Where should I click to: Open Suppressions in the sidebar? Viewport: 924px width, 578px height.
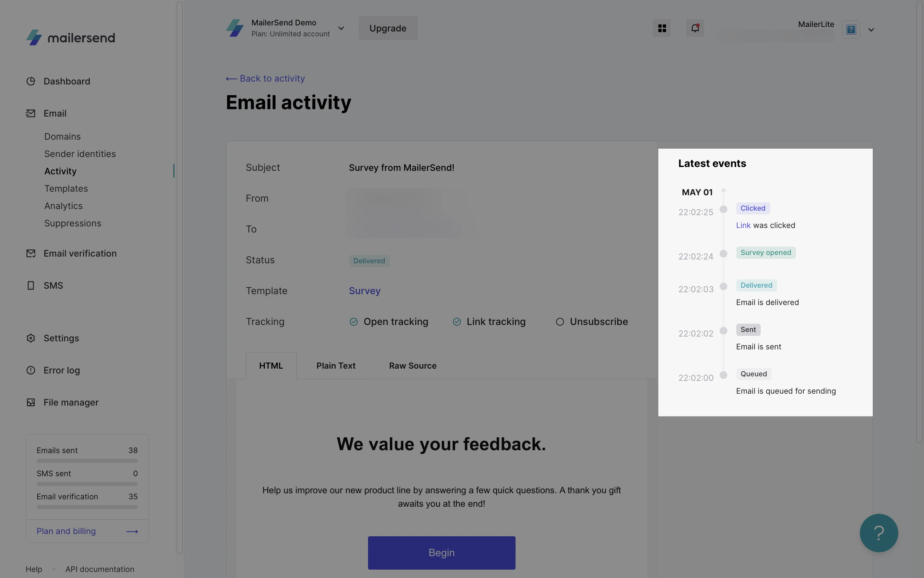point(73,223)
